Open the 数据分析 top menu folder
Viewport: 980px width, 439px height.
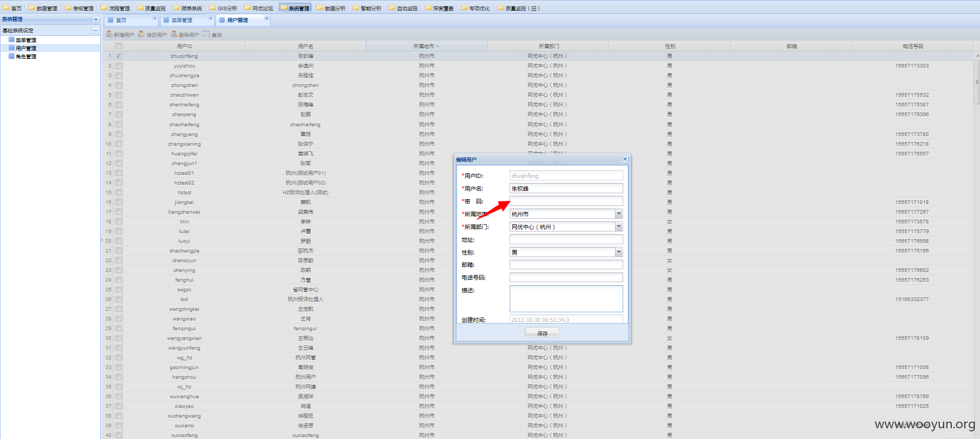pyautogui.click(x=331, y=8)
